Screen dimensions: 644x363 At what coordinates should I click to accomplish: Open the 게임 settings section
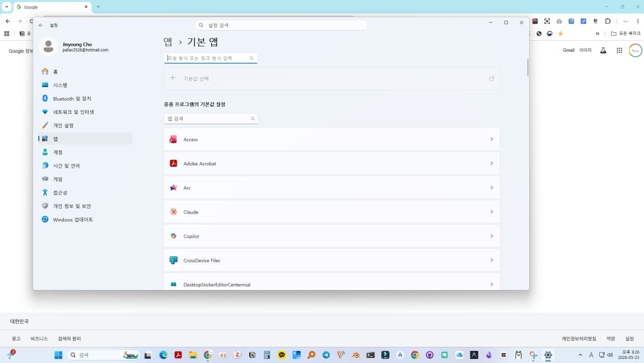pyautogui.click(x=85, y=179)
